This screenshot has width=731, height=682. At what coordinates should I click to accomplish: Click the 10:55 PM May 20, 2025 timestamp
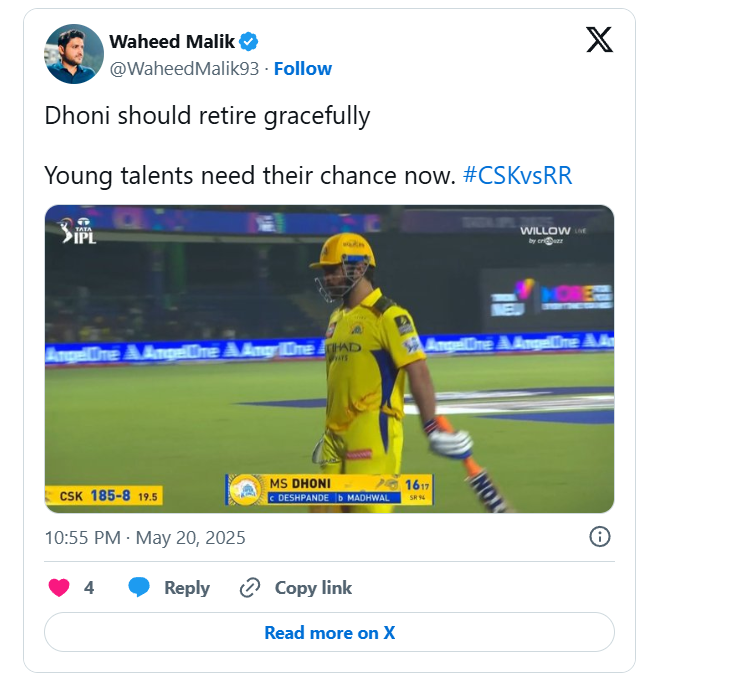click(x=145, y=537)
